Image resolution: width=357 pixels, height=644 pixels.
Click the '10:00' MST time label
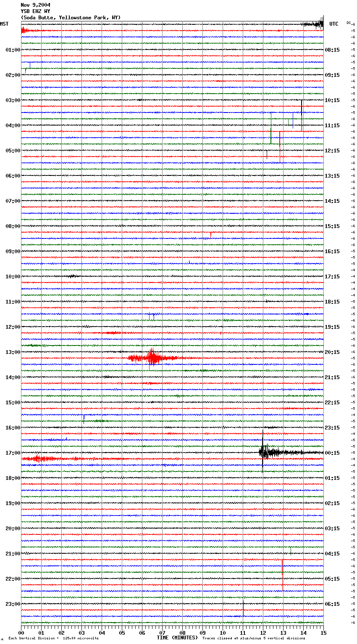13,277
